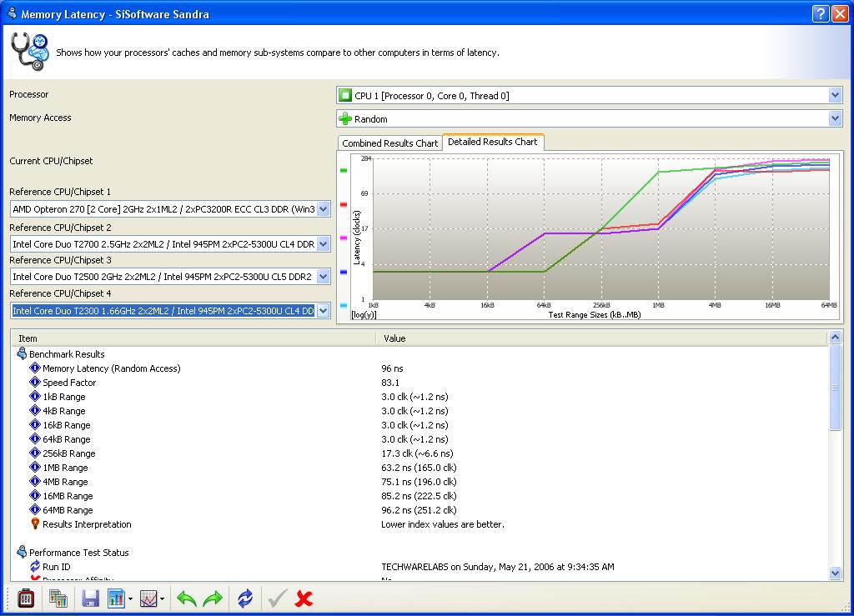Click the 64MB Range row icon

[35, 509]
